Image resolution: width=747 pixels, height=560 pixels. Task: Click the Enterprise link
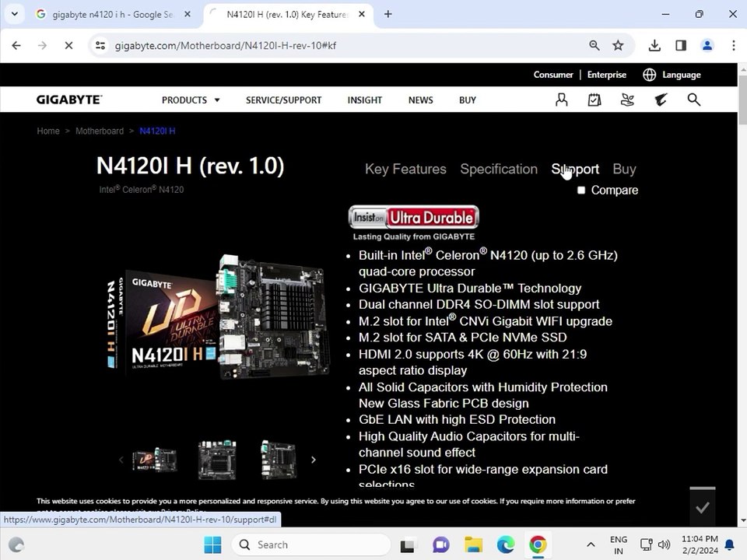606,75
